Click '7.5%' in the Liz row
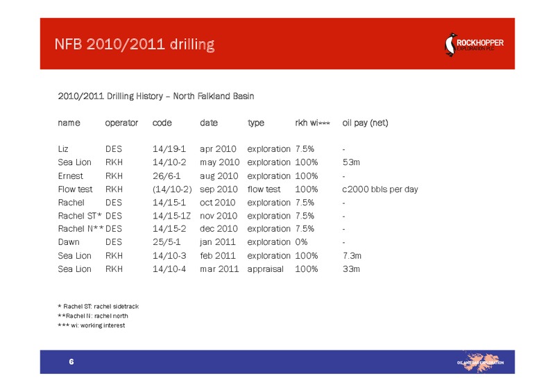555x392 pixels. click(305, 149)
